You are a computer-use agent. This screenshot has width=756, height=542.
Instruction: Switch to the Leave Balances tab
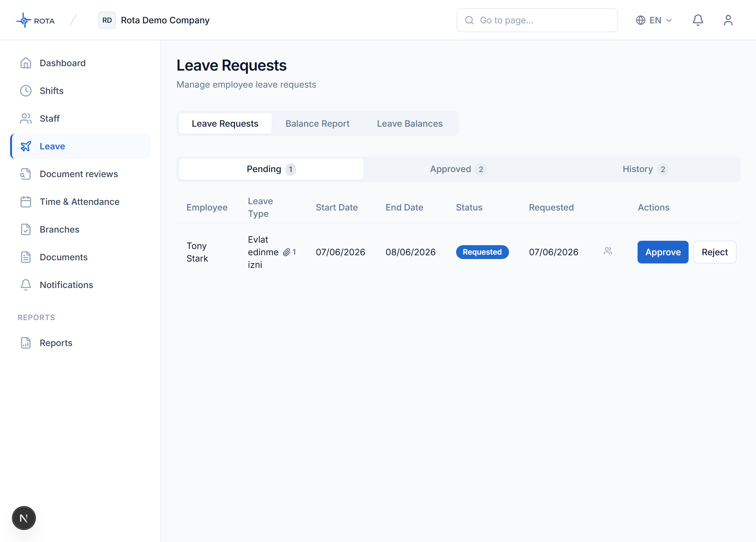click(x=410, y=124)
